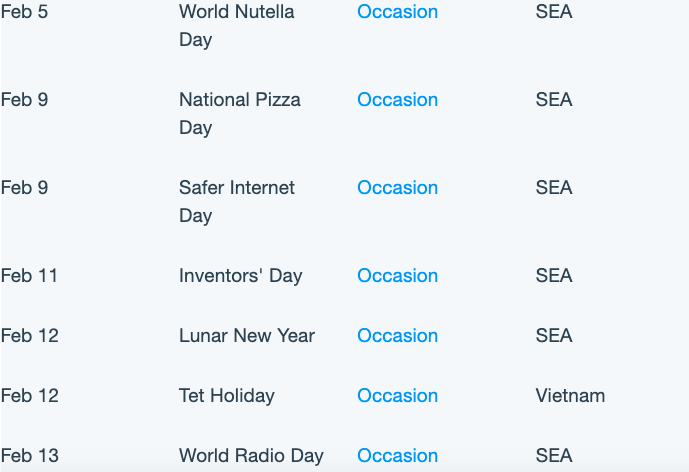Open the Occasion link for Lunar New Year
Screen dimensions: 689x472
pyautogui.click(x=397, y=336)
